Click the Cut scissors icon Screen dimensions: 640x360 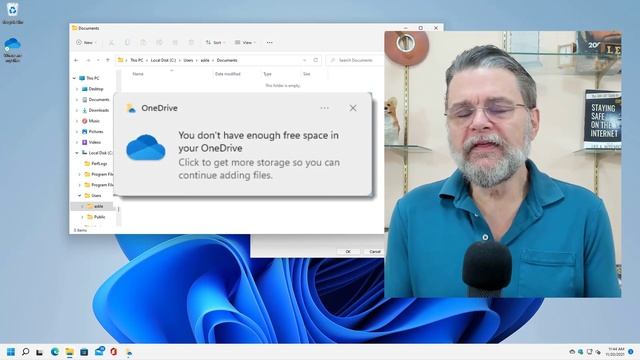pos(111,42)
